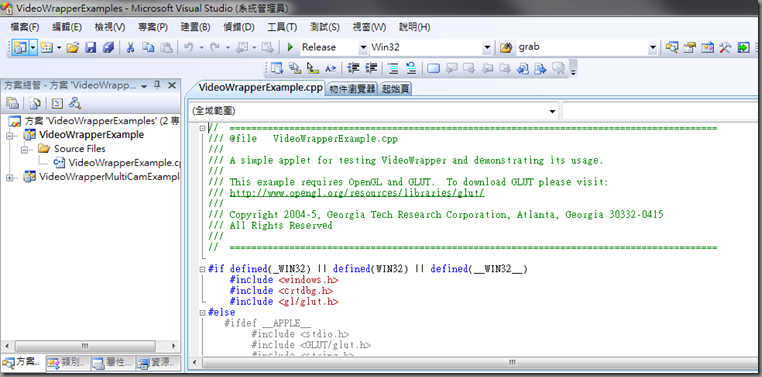Start debugging with the green play icon
762x377 pixels.
[290, 48]
